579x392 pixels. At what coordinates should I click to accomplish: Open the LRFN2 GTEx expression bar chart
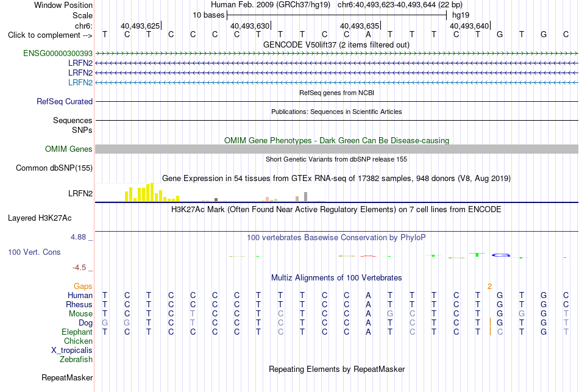tap(210, 193)
